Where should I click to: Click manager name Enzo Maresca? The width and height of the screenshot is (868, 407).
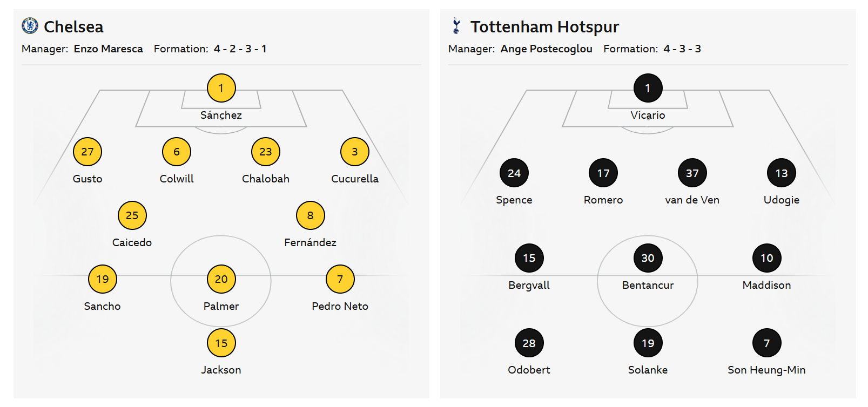[x=108, y=49]
